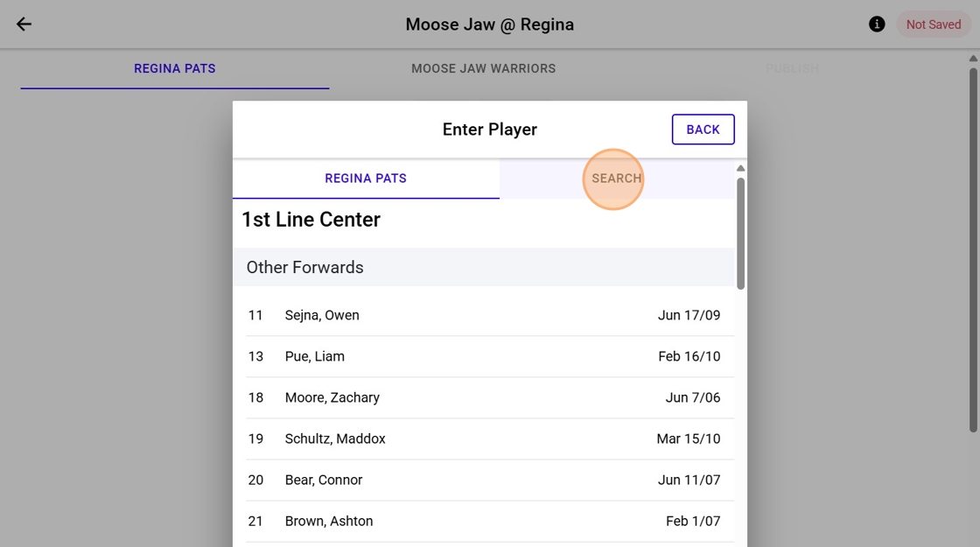This screenshot has width=980, height=547.
Task: Click the dialog scrollbar thumb
Action: click(x=740, y=234)
